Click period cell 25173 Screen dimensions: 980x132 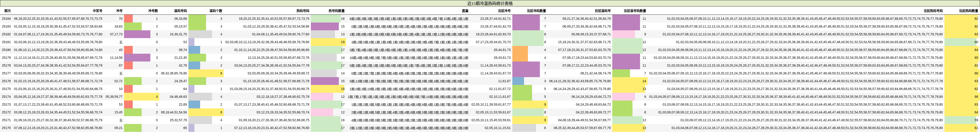tap(6, 104)
